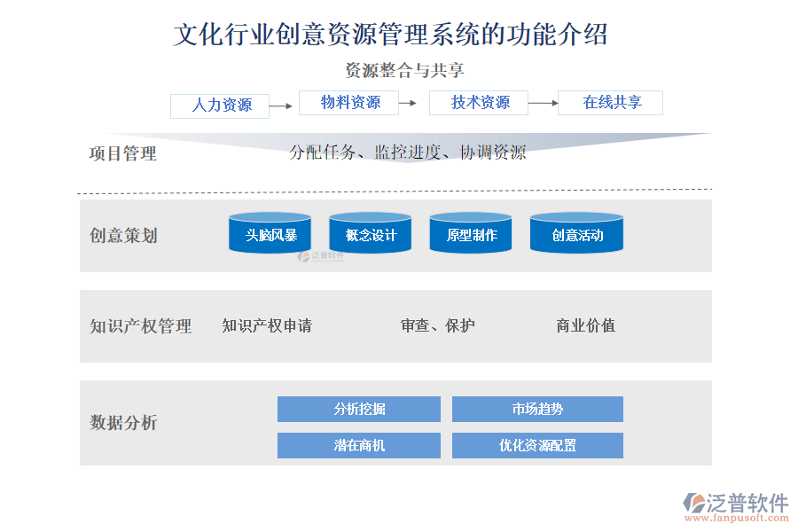Click the arrow between 人力资源 and 物料资源
Screen dimensions: 798x532
pos(281,106)
